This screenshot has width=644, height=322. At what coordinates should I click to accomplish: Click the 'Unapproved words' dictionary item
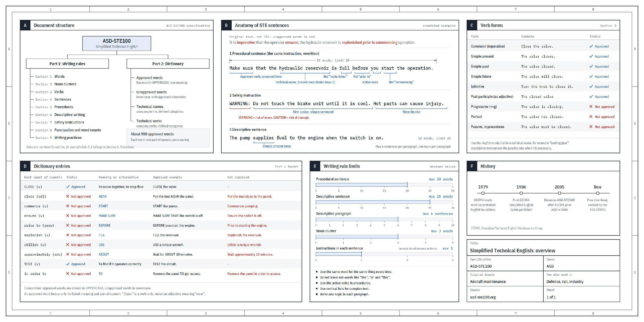tap(151, 92)
